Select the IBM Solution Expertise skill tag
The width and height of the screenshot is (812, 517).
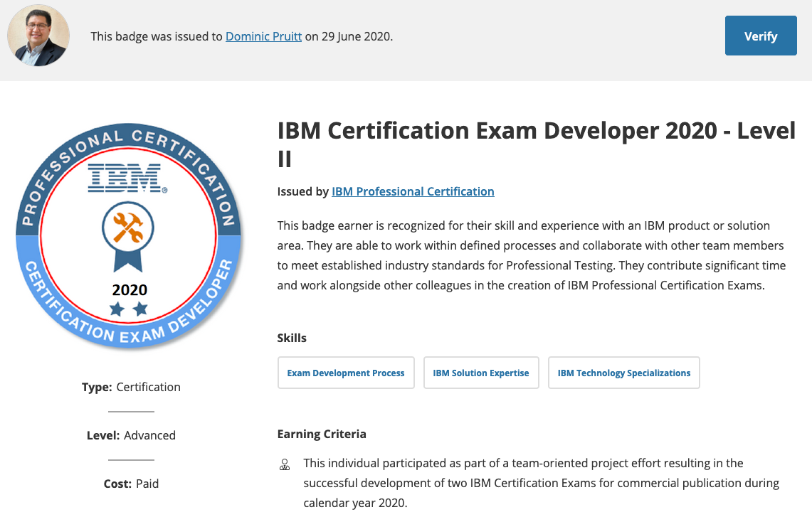coord(481,373)
